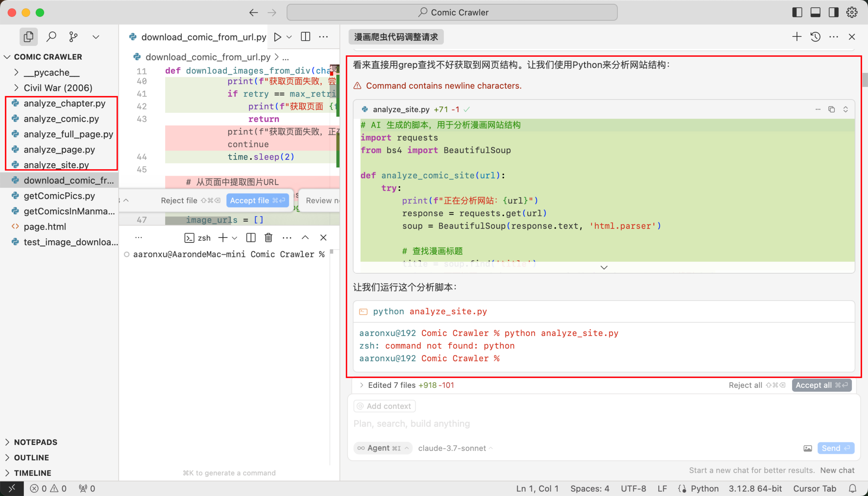
Task: Close the AI chat panel
Action: (852, 37)
